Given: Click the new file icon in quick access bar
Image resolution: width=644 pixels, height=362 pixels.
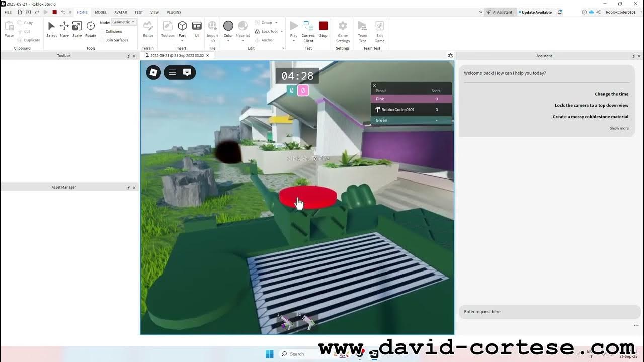Looking at the screenshot, I should [x=20, y=12].
